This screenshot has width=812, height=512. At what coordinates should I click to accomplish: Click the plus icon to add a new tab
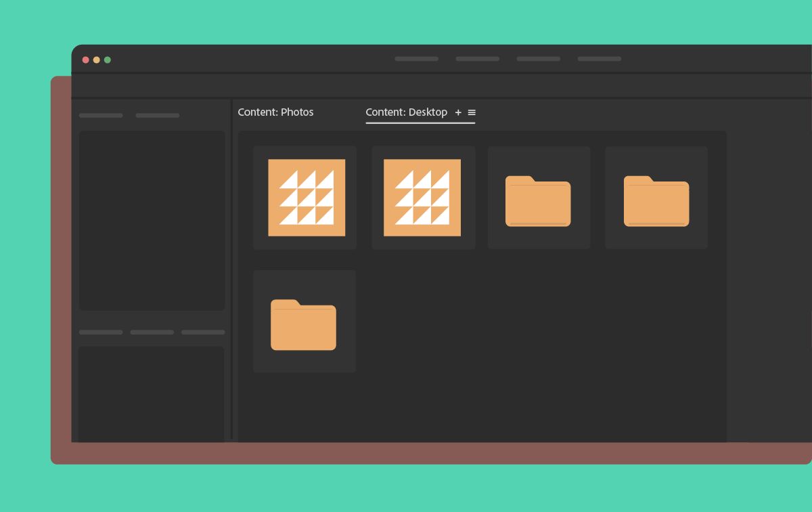458,112
